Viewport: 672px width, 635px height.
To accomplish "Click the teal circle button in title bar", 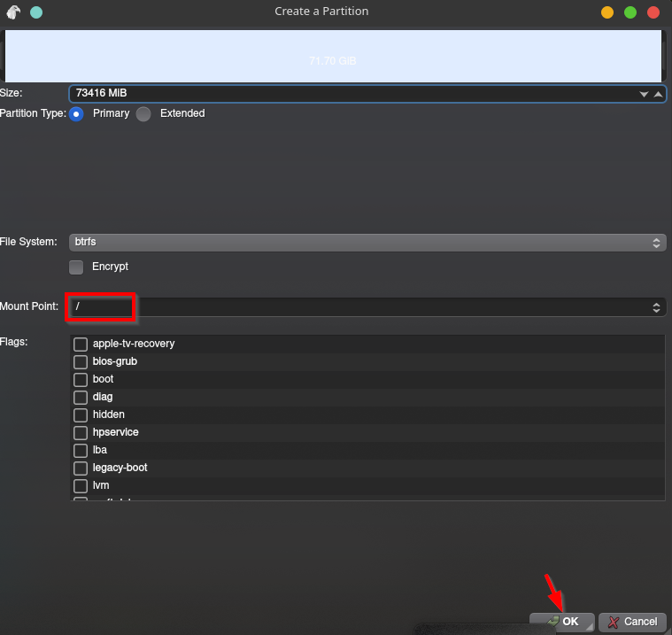I will [x=35, y=12].
